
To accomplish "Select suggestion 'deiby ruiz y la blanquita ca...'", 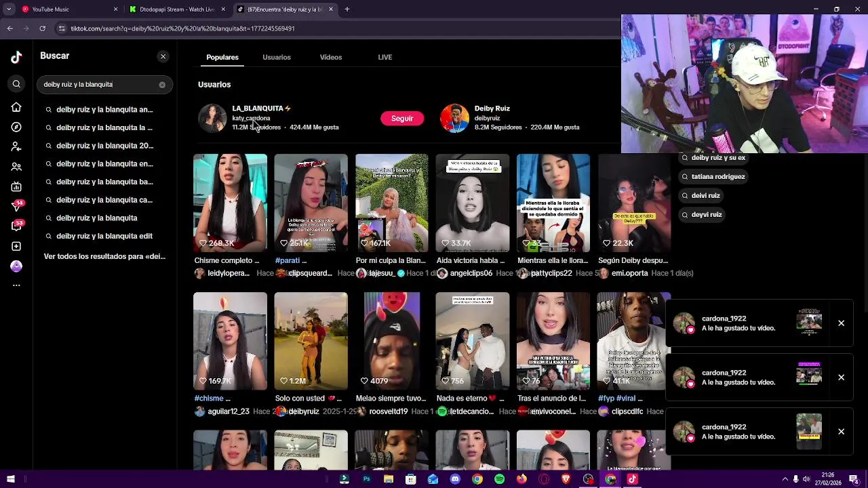I will click(x=104, y=200).
